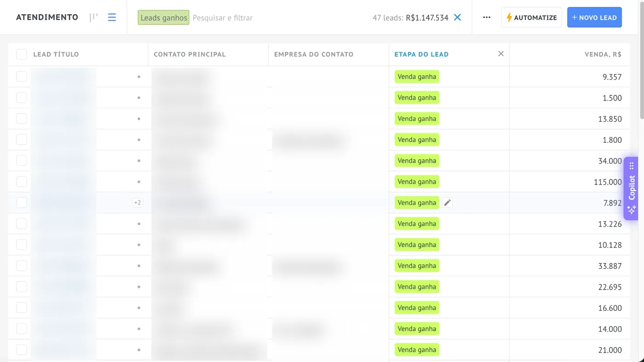The width and height of the screenshot is (644, 362).
Task: Switch to list view icon
Action: click(112, 18)
